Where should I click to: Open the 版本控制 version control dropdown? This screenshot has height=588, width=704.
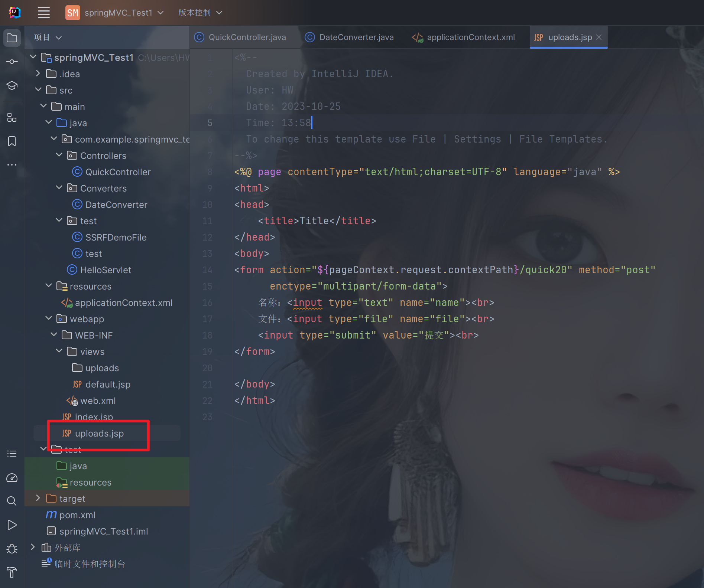[200, 13]
